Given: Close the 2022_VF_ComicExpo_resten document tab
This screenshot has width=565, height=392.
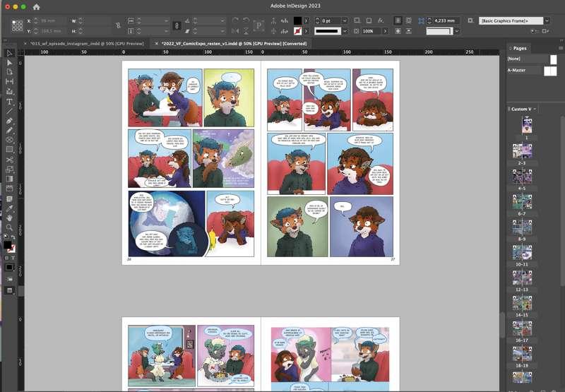Looking at the screenshot, I should click(156, 43).
